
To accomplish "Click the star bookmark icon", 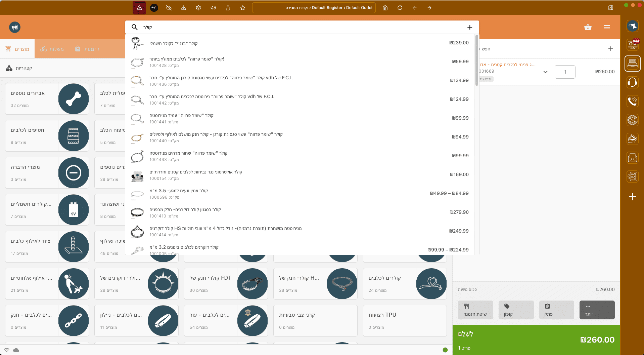I will point(243,8).
